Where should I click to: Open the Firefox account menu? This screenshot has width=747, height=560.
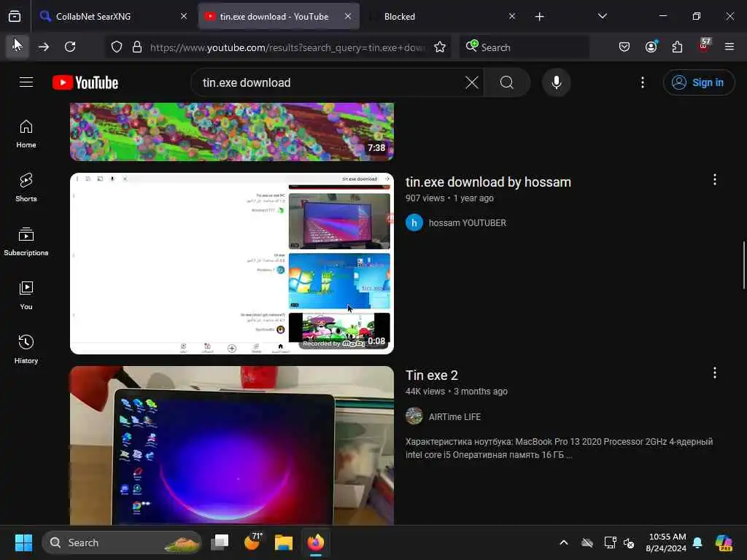click(651, 47)
